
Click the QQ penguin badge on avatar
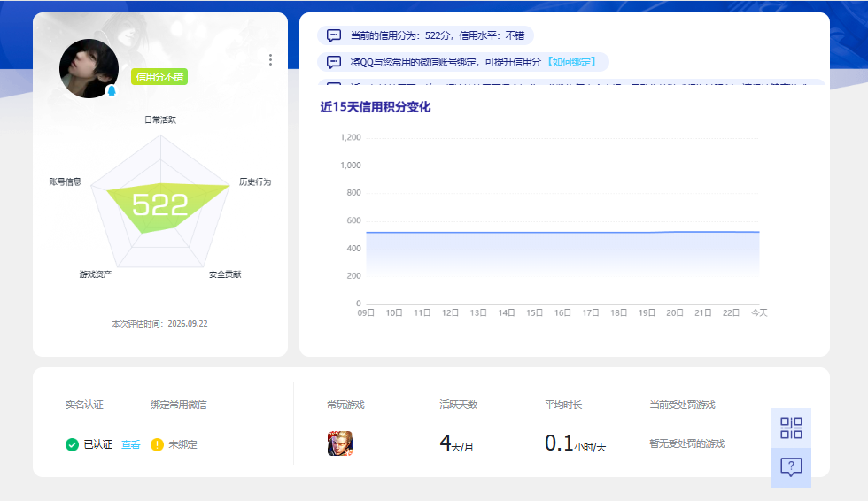click(x=112, y=90)
